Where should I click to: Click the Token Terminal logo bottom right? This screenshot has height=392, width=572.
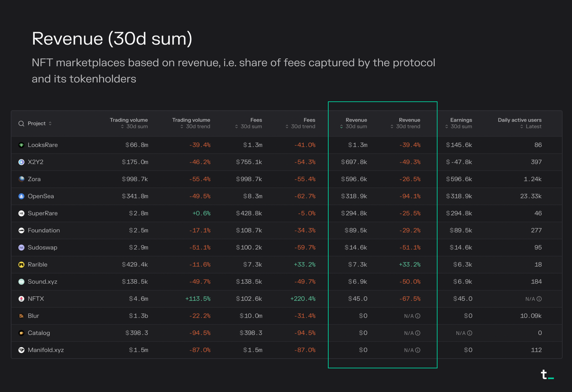click(x=547, y=375)
